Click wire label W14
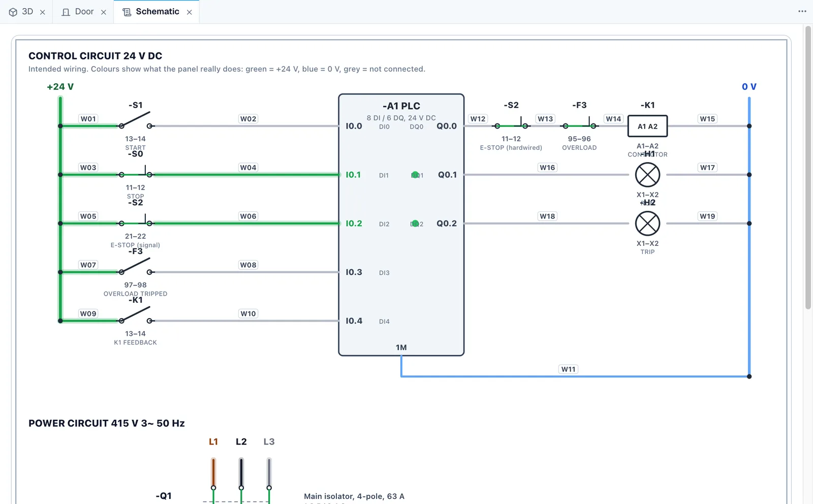This screenshot has width=813, height=504. tap(614, 119)
